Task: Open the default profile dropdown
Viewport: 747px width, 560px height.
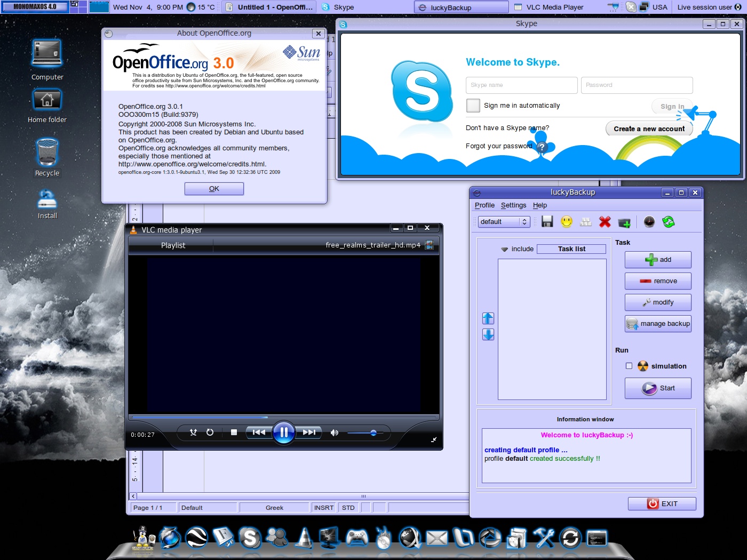Action: (504, 222)
